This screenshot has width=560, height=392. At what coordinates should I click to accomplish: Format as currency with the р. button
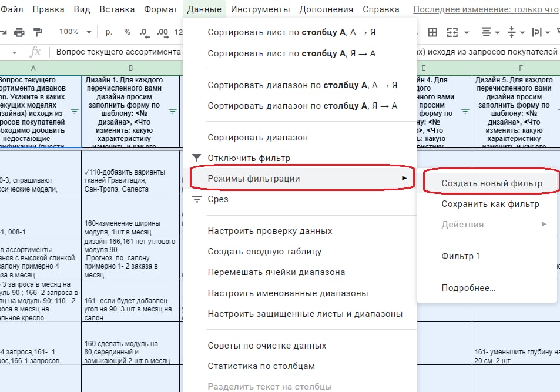[109, 32]
